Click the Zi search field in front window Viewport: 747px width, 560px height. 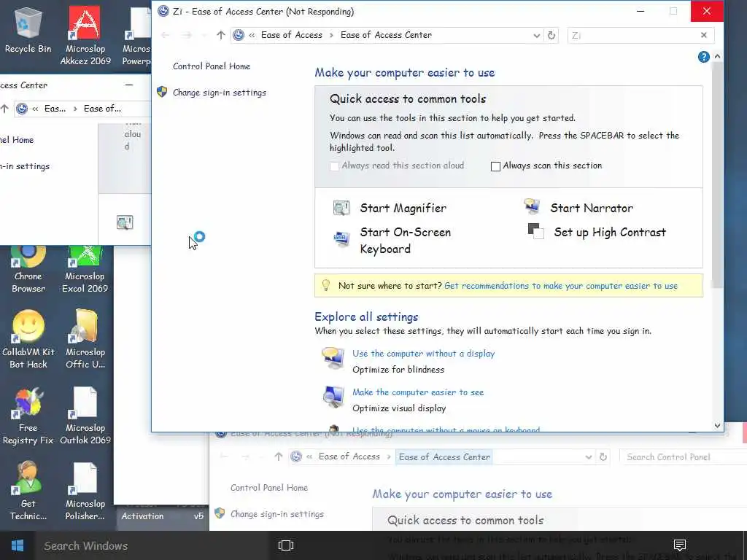(634, 35)
